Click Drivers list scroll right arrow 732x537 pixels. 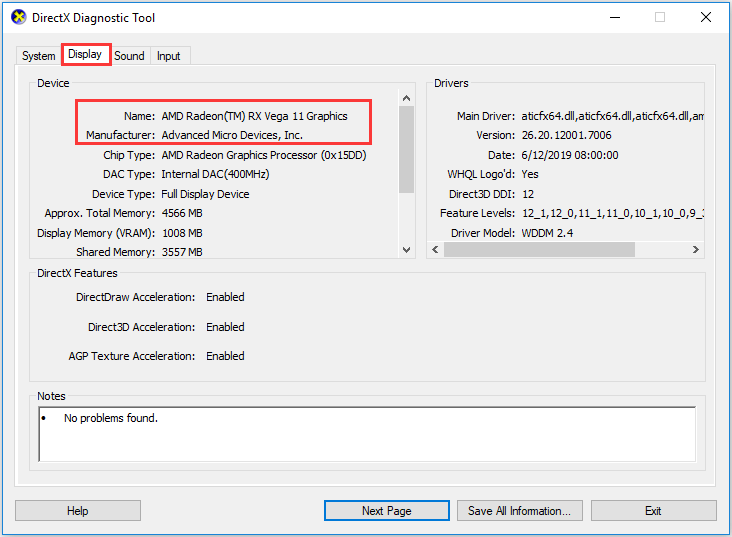point(696,249)
